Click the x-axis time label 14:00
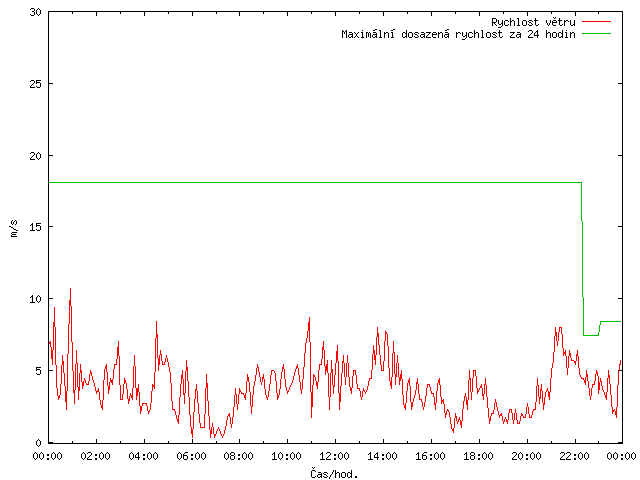640x480 pixels. pos(382,456)
